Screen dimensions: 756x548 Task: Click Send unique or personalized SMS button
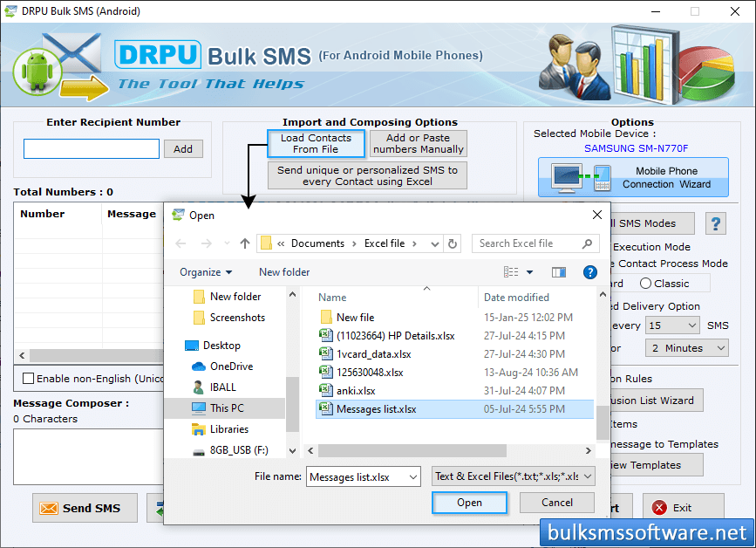click(367, 175)
